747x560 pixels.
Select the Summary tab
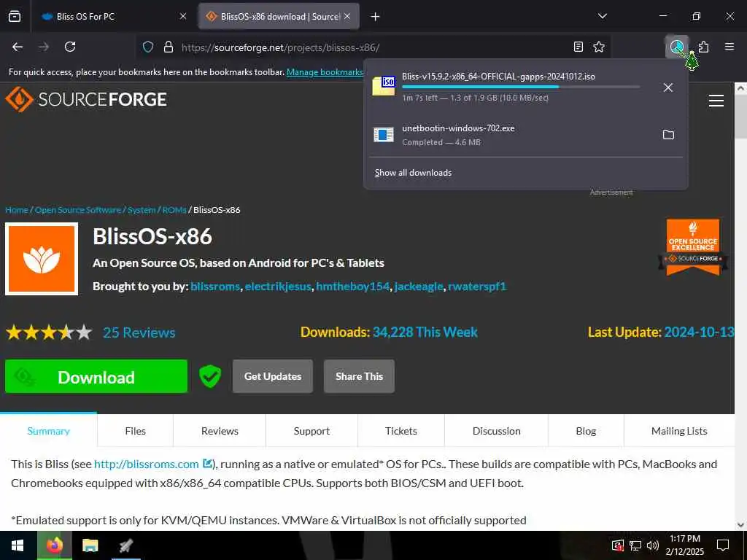tap(49, 431)
